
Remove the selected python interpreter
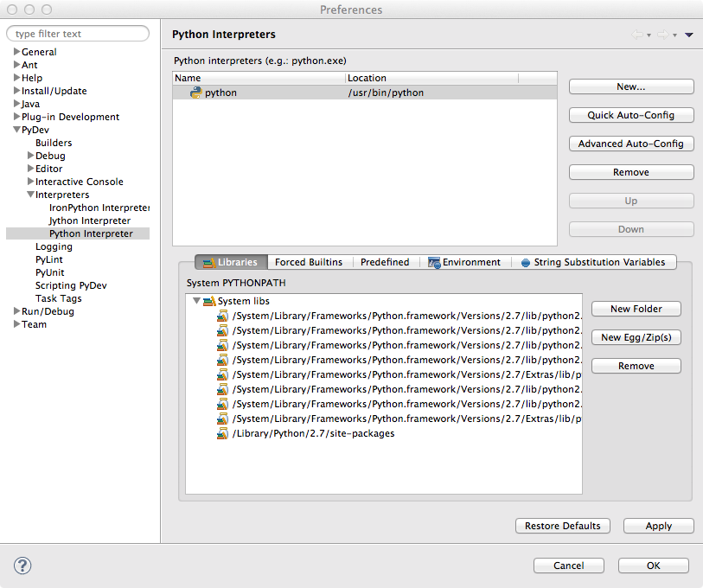631,172
